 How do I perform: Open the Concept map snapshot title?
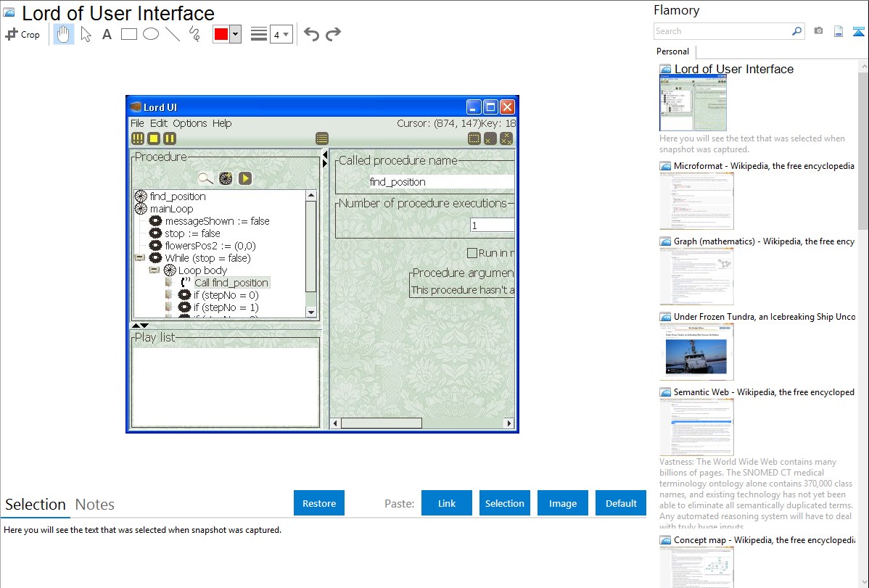765,540
